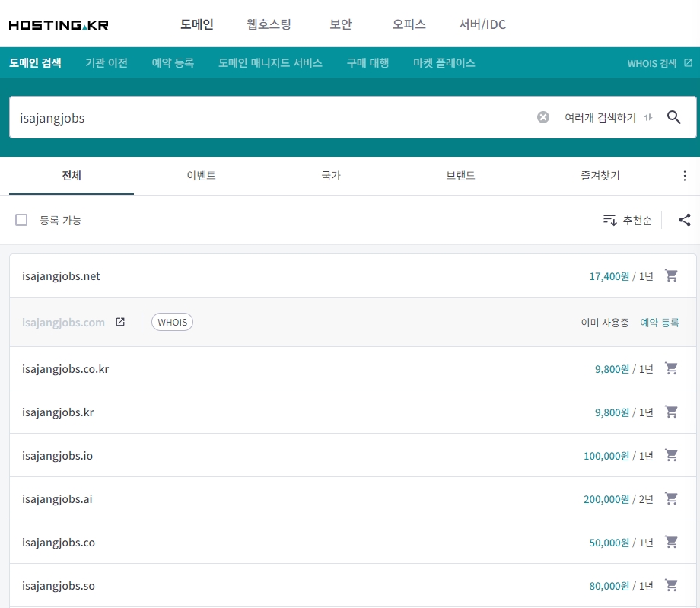Add isajangjobs.co.kr to cart
The image size is (700, 608).
pos(671,369)
